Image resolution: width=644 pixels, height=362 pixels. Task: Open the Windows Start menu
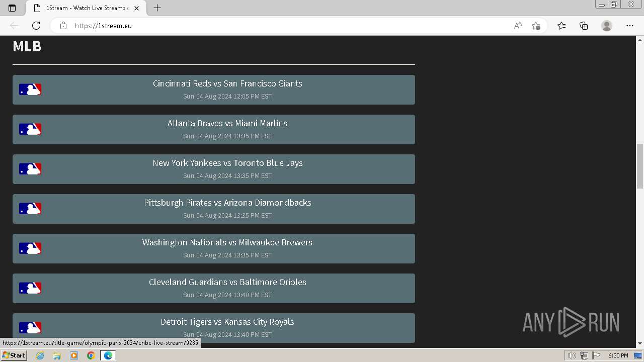pos(14,355)
